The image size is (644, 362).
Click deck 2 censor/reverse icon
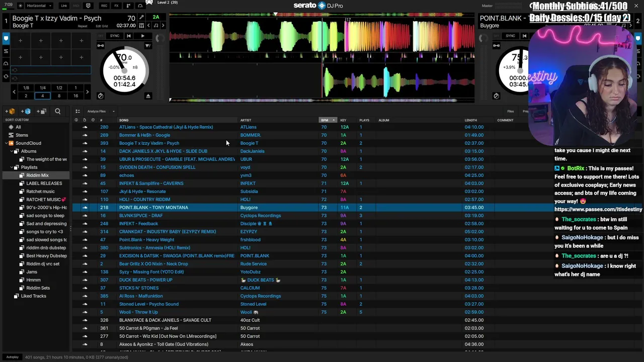[x=496, y=96]
